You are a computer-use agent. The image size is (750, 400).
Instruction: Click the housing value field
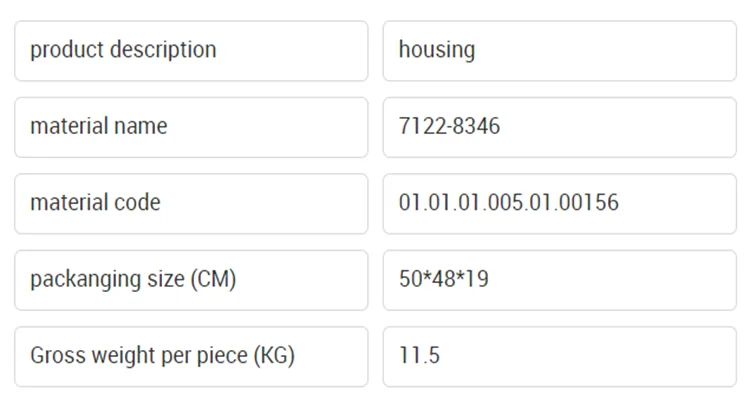559,51
